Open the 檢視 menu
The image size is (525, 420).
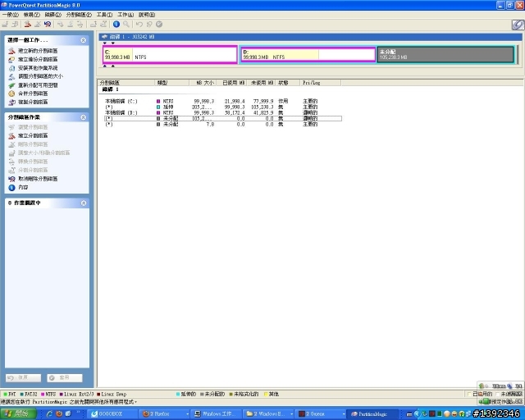[31, 15]
